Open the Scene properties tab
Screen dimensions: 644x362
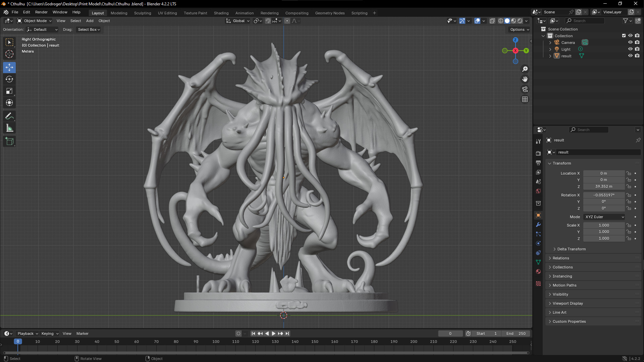pyautogui.click(x=538, y=182)
